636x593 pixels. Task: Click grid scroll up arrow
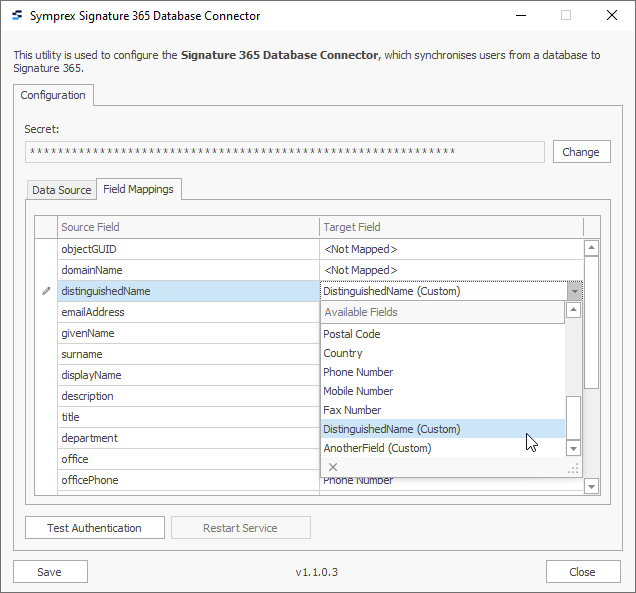pyautogui.click(x=591, y=248)
